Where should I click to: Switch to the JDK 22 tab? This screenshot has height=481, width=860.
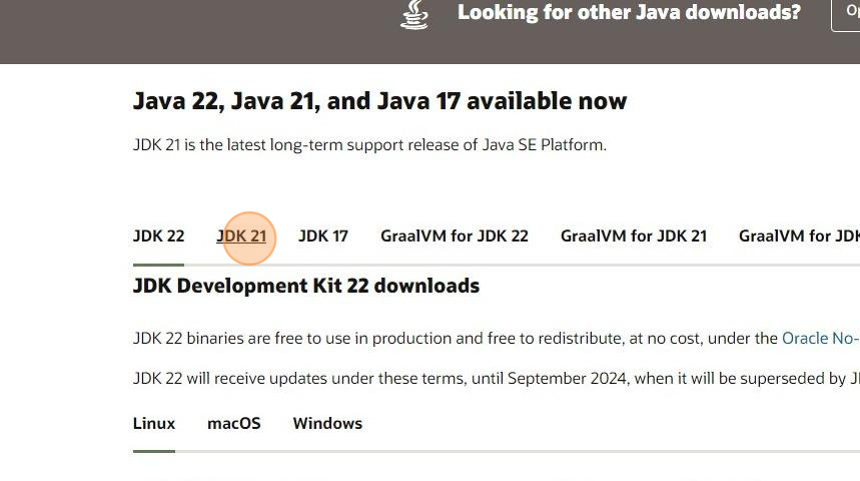pos(158,236)
